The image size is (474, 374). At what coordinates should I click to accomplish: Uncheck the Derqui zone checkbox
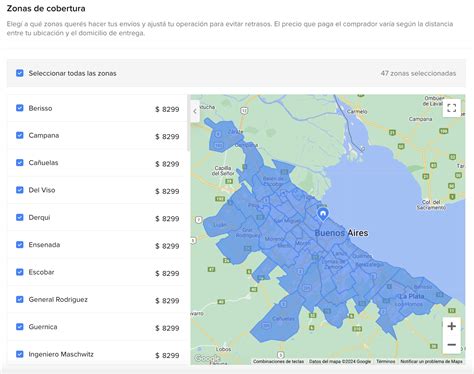coord(20,217)
